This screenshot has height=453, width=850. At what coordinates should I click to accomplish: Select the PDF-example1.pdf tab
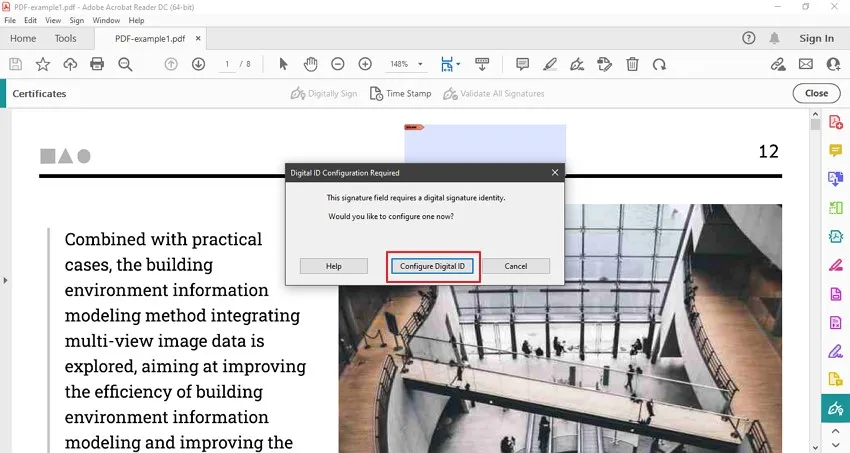150,38
